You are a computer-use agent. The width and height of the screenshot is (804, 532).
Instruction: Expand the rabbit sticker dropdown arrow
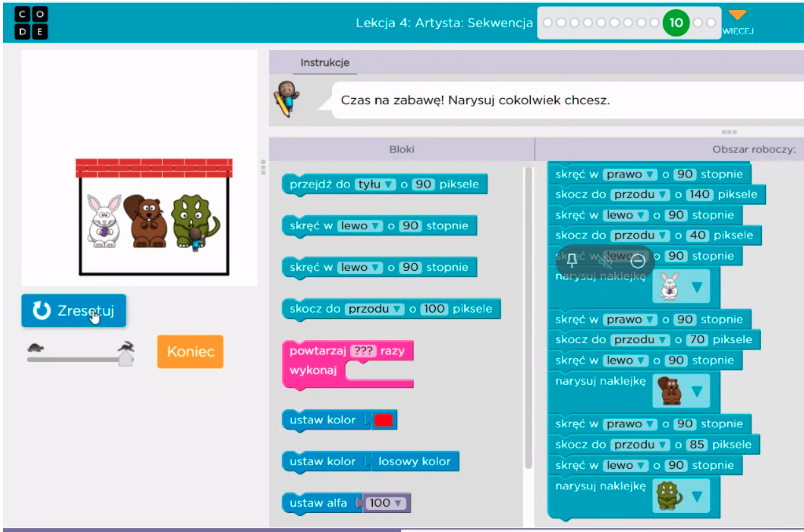coord(697,287)
